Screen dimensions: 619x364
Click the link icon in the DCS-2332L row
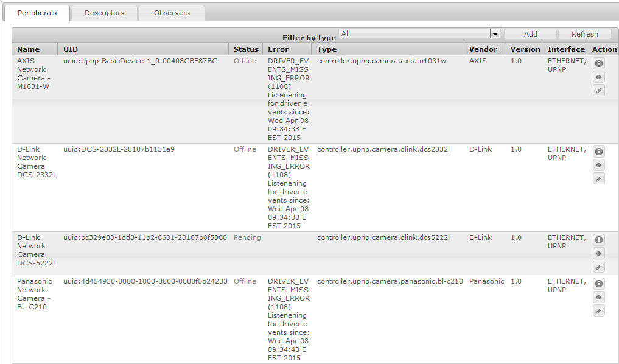click(x=599, y=179)
